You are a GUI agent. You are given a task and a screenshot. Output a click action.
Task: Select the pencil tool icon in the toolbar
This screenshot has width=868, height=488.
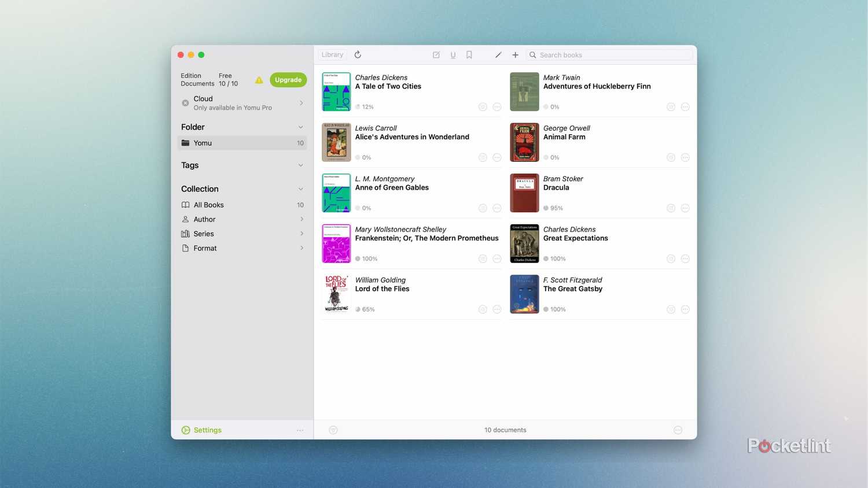pyautogui.click(x=498, y=54)
